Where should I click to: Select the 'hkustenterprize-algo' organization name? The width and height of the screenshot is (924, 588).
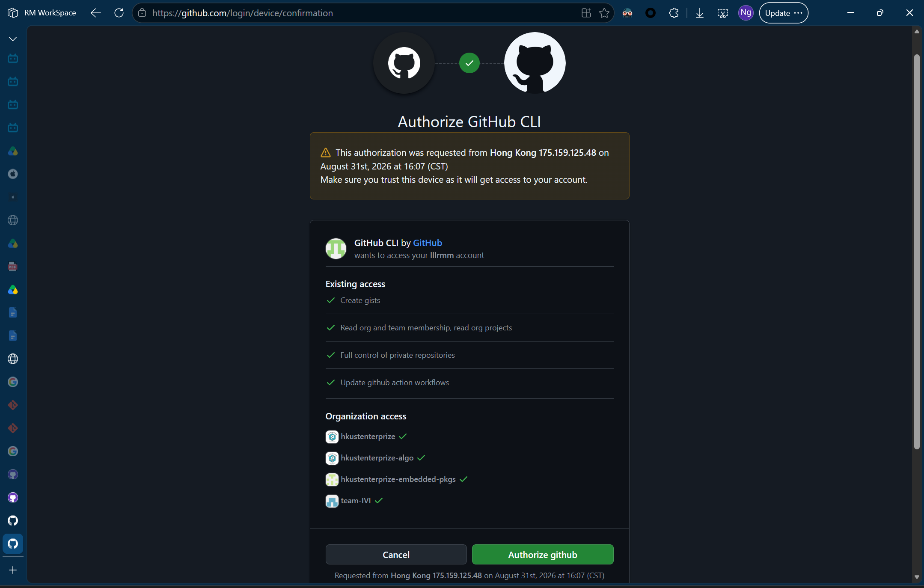point(377,458)
